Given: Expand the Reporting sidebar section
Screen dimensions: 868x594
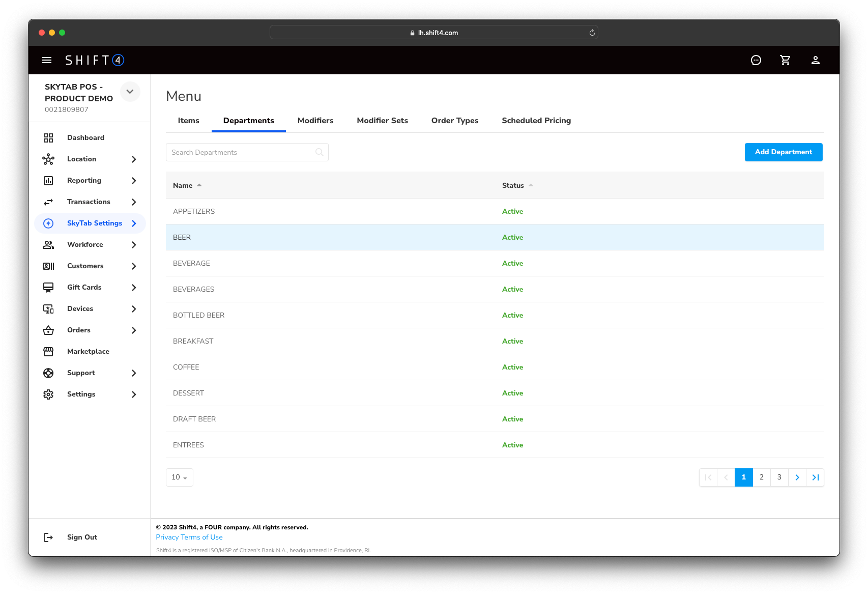Looking at the screenshot, I should [134, 181].
